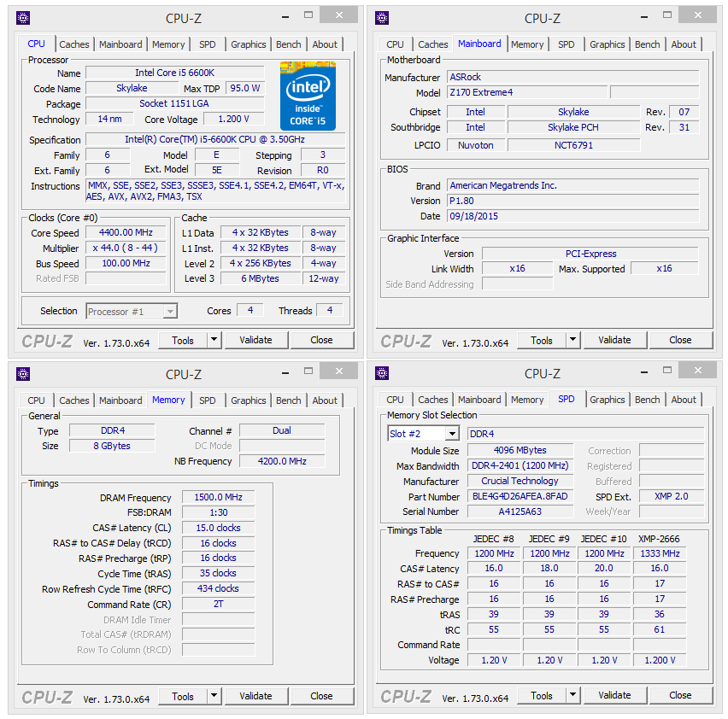Click the Module Size 4096 MBytes field
This screenshot has width=728, height=719.
click(520, 450)
